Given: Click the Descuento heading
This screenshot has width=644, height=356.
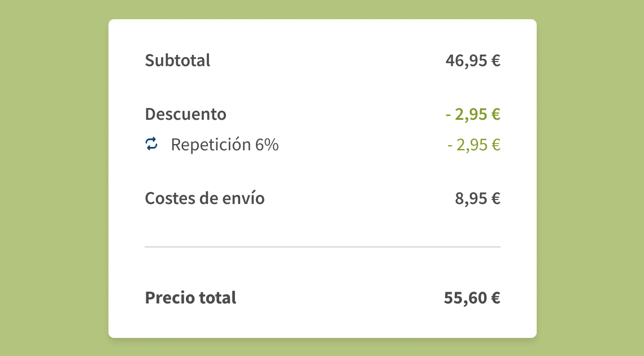Looking at the screenshot, I should (186, 114).
